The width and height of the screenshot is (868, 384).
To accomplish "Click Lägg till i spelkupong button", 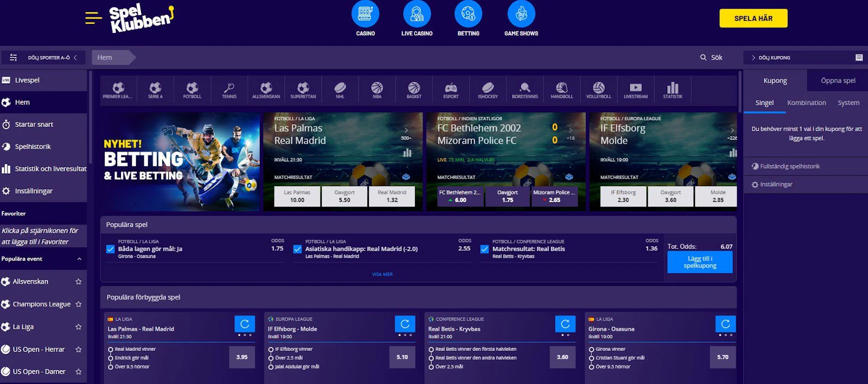I will click(x=700, y=262).
